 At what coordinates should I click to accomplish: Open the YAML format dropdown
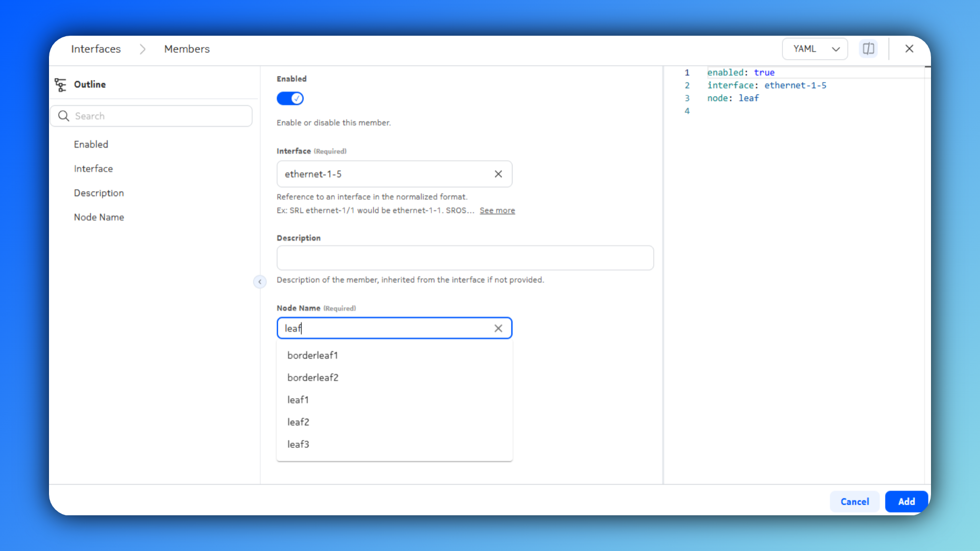click(x=815, y=49)
